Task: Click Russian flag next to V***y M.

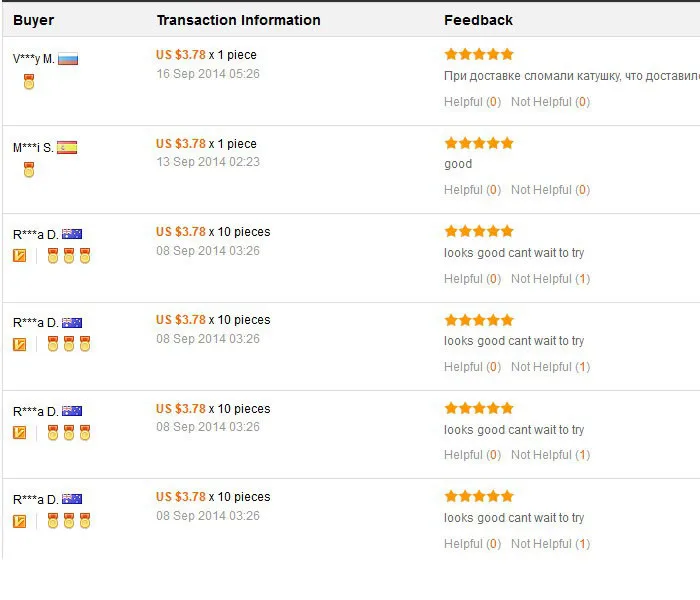Action: coord(68,59)
